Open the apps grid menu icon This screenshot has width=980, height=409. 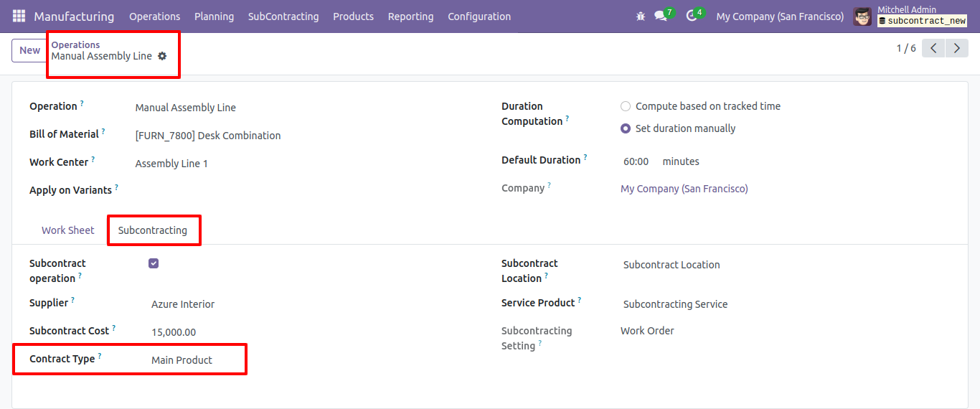[x=19, y=16]
